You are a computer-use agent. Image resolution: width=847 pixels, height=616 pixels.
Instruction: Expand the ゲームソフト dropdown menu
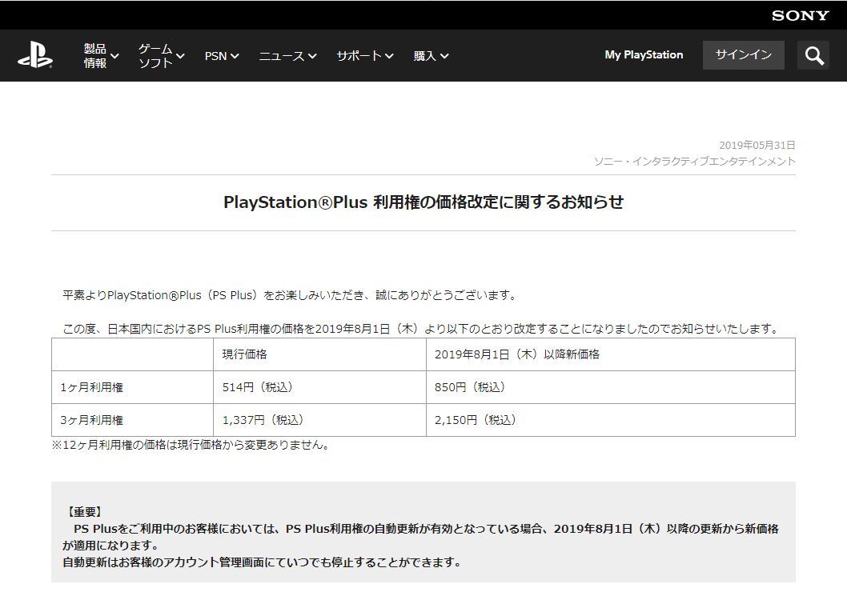point(161,55)
